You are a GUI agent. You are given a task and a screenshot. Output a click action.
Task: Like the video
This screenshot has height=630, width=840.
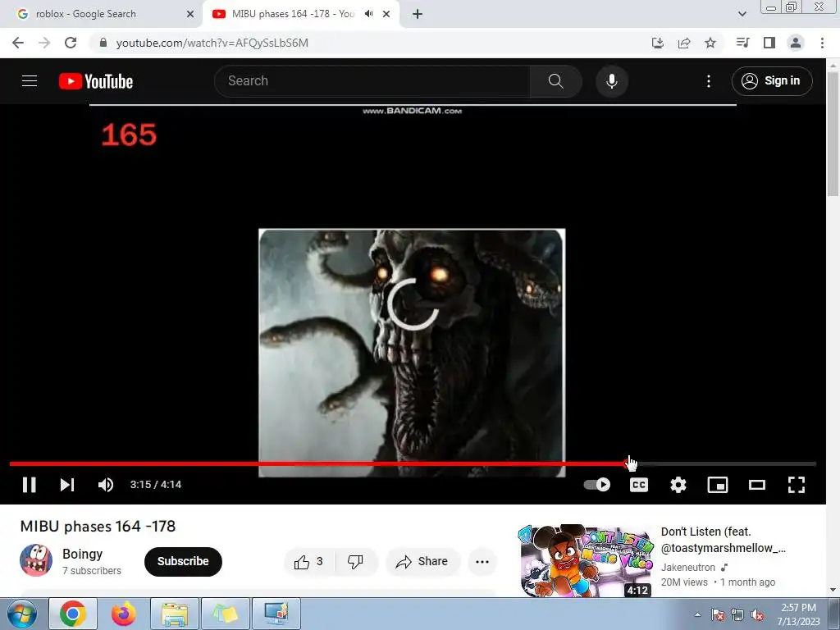(x=308, y=561)
